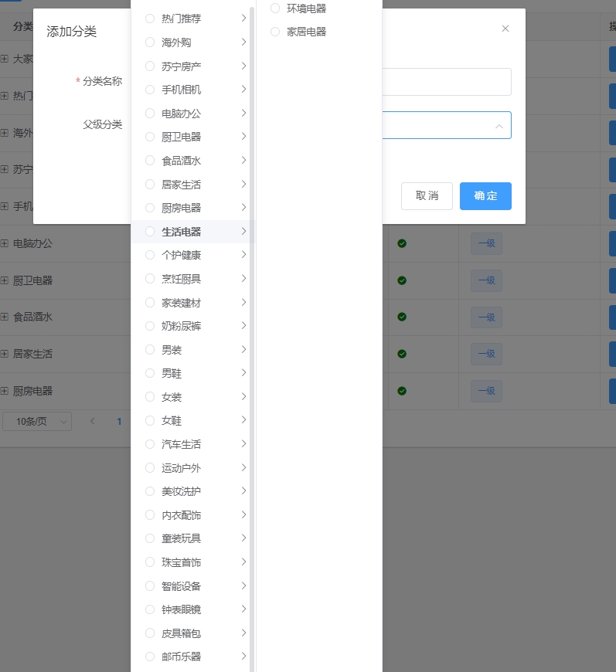Click the 取消 button
Image resolution: width=616 pixels, height=672 pixels.
[x=427, y=196]
